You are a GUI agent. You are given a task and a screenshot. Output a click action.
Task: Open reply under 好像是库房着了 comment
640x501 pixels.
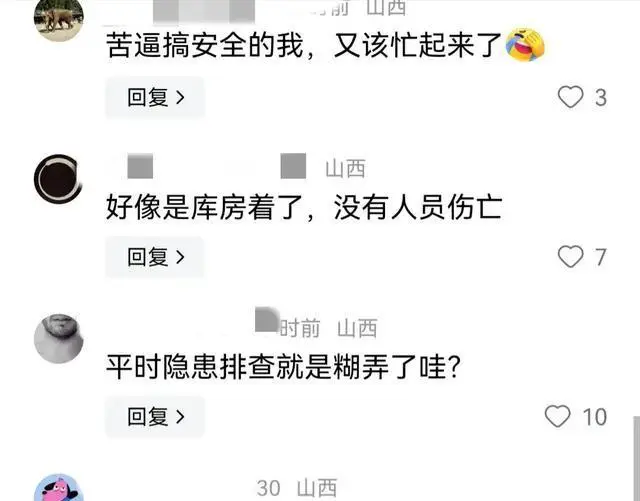pos(155,257)
